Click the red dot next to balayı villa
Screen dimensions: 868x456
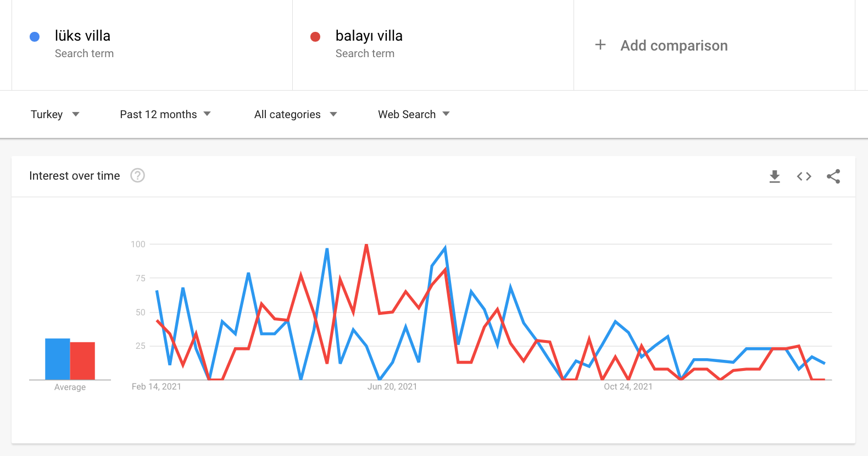(315, 37)
